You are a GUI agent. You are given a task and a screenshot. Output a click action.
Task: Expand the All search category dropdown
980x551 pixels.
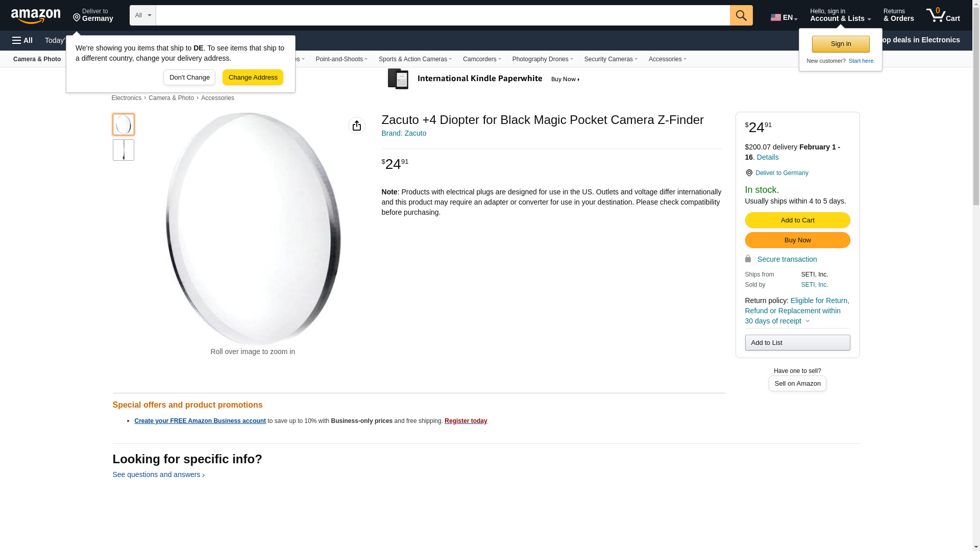pyautogui.click(x=142, y=15)
